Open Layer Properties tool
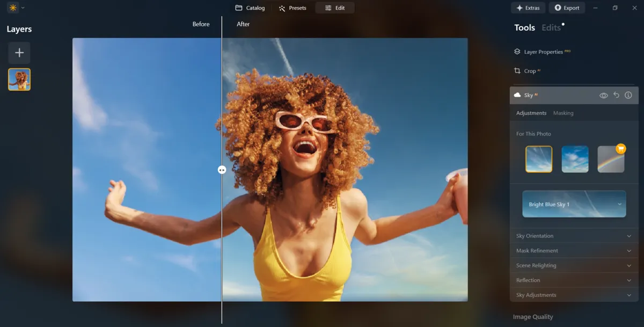 pos(543,52)
